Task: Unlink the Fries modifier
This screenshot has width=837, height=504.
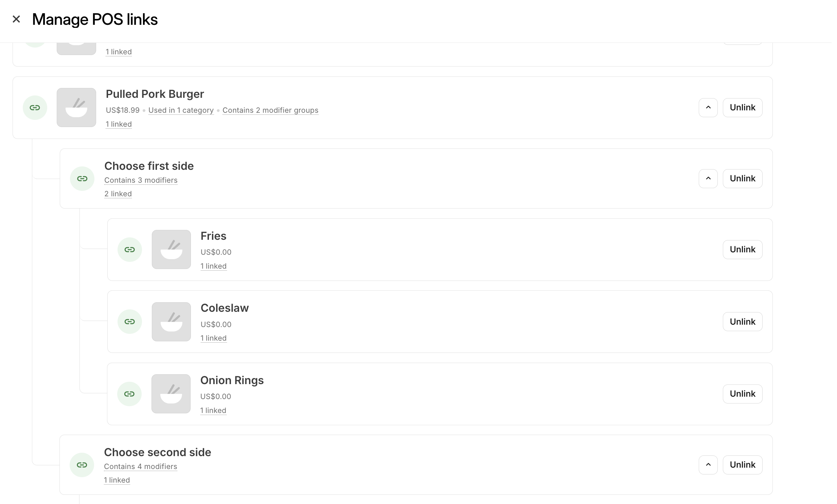Action: [743, 250]
